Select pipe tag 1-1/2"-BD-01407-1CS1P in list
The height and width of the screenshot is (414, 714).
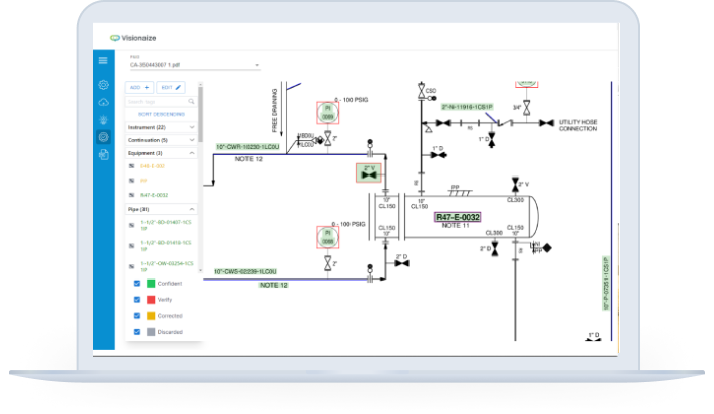pos(162,225)
